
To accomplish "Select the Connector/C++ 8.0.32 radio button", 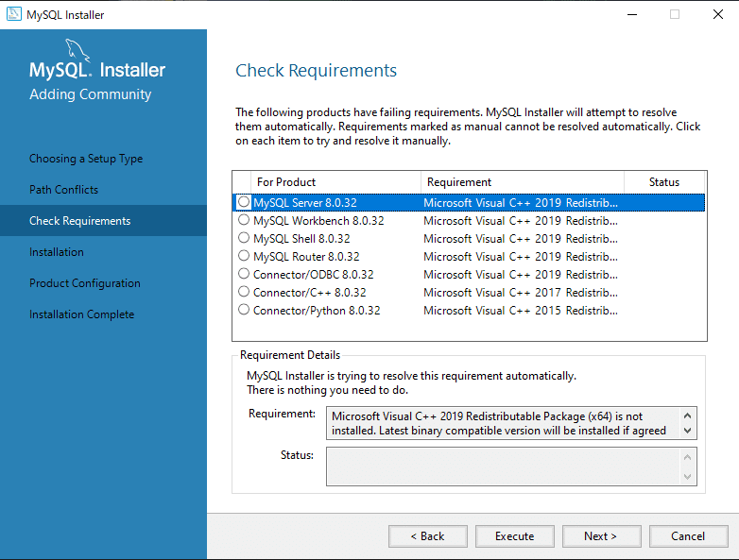I will [x=244, y=292].
